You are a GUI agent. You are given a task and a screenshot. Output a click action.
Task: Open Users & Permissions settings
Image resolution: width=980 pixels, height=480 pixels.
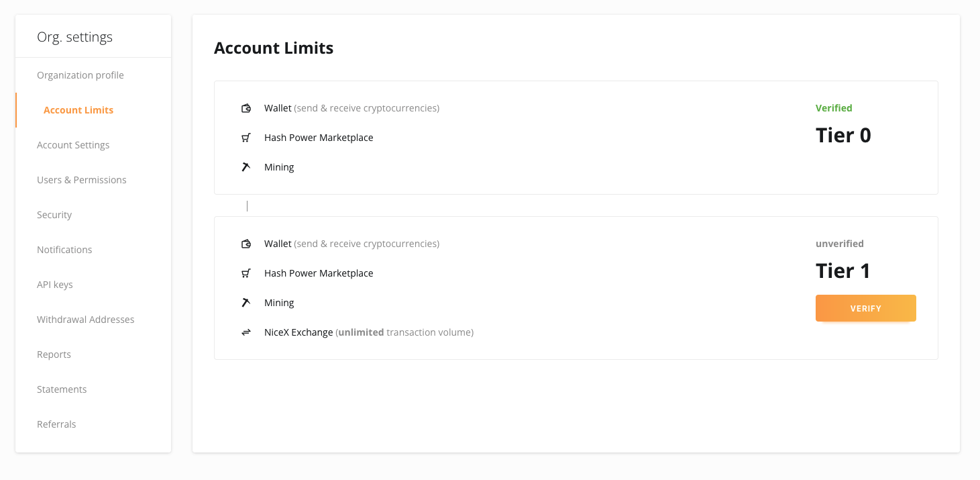(x=82, y=179)
